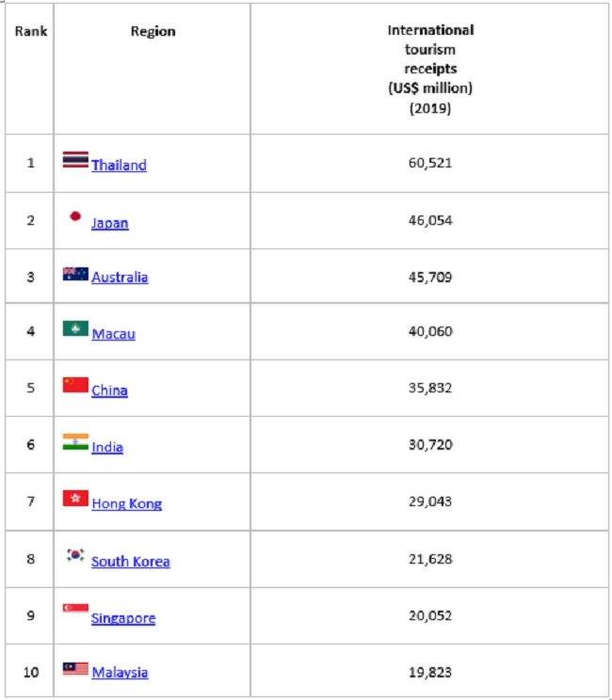Image resolution: width=612 pixels, height=700 pixels.
Task: Open the Macau link
Action: 114,334
